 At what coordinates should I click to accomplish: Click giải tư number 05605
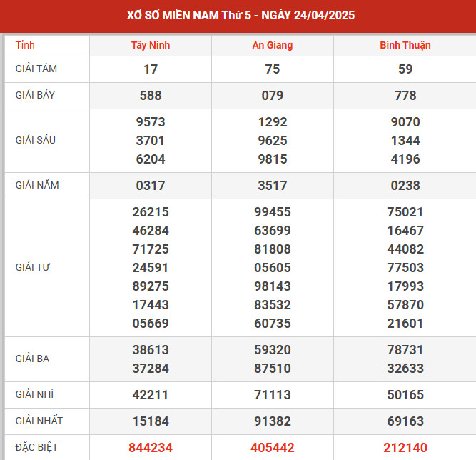pos(273,268)
